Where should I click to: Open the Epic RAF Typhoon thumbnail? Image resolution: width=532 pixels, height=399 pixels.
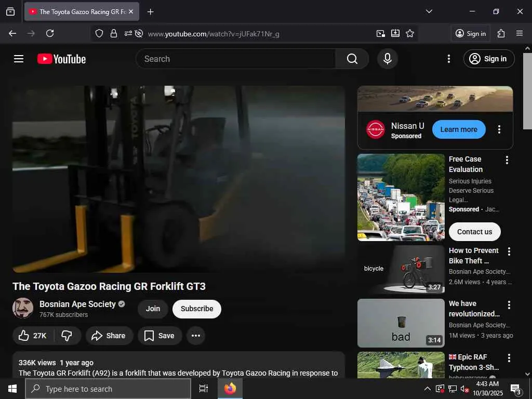(401, 365)
